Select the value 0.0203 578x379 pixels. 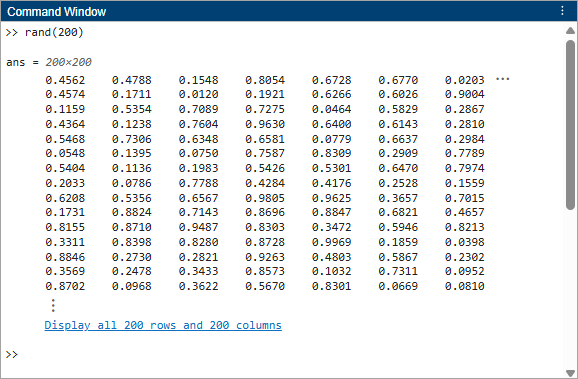tap(464, 80)
